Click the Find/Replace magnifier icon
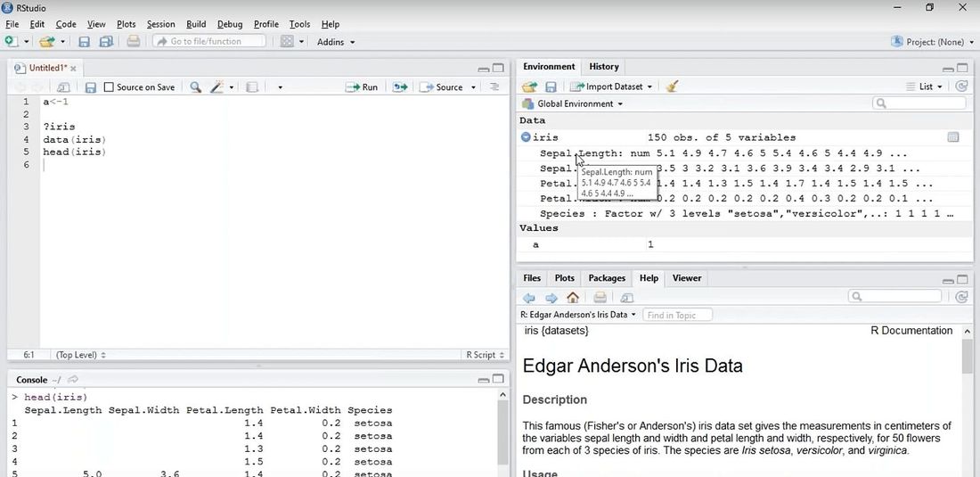Image resolution: width=980 pixels, height=477 pixels. click(x=196, y=86)
